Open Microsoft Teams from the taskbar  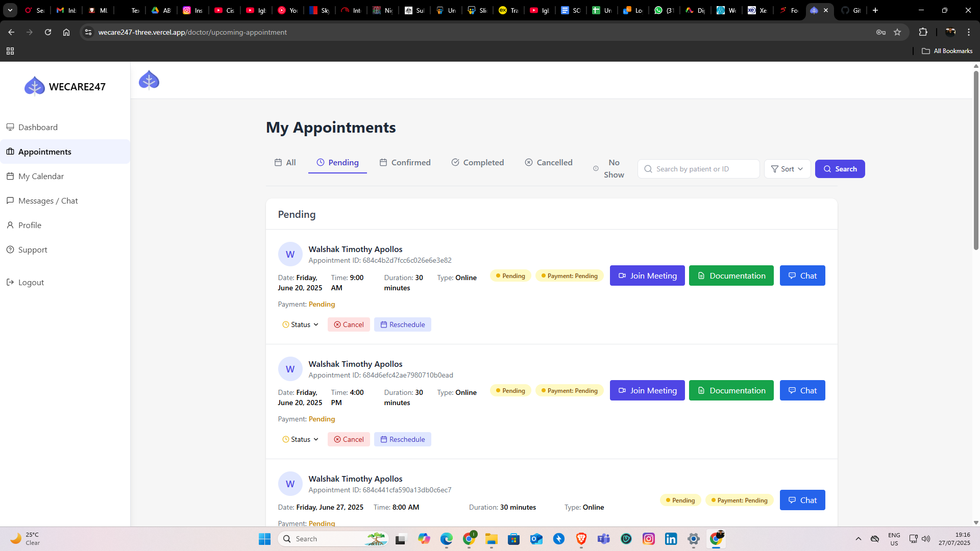pyautogui.click(x=604, y=539)
